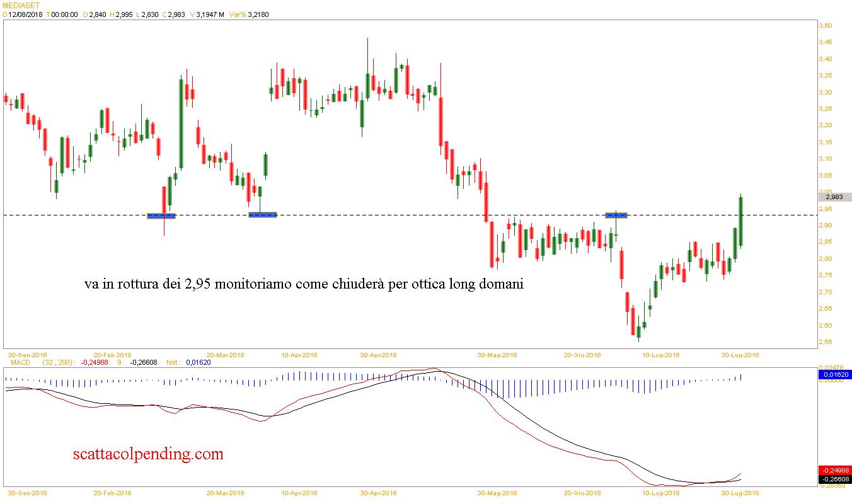This screenshot has width=852, height=504.
Task: Open the scattacolpending.com watermark link
Action: pos(148,453)
